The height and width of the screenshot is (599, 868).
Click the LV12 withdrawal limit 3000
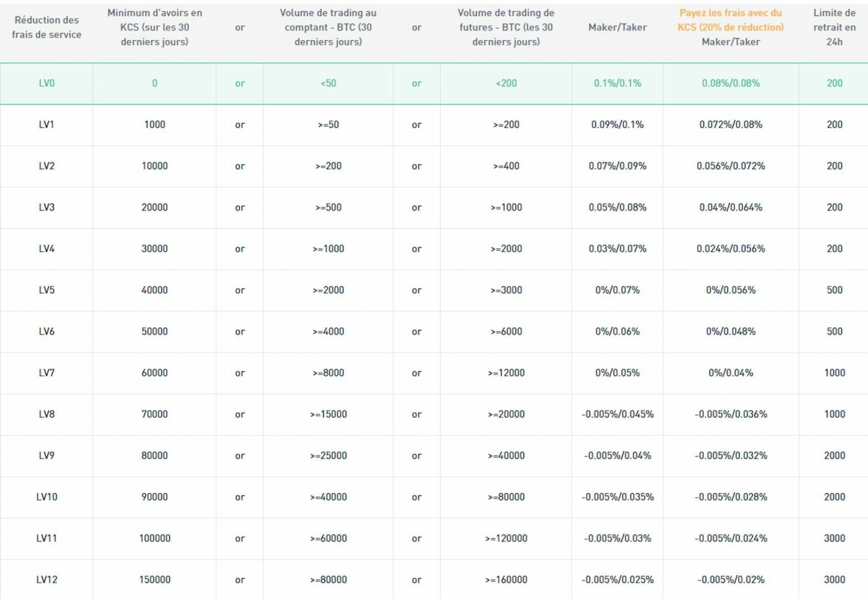point(835,580)
